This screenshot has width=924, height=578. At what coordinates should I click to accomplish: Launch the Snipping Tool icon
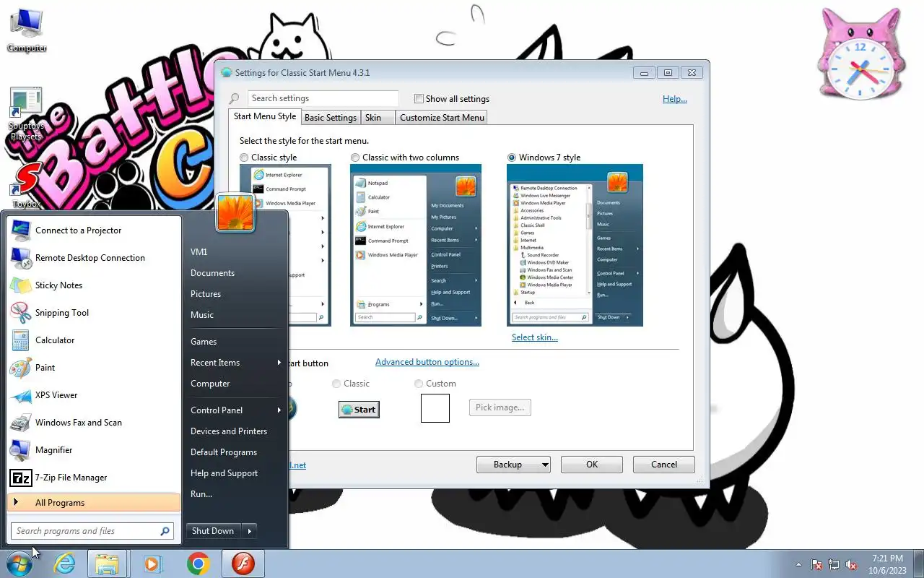(x=20, y=313)
